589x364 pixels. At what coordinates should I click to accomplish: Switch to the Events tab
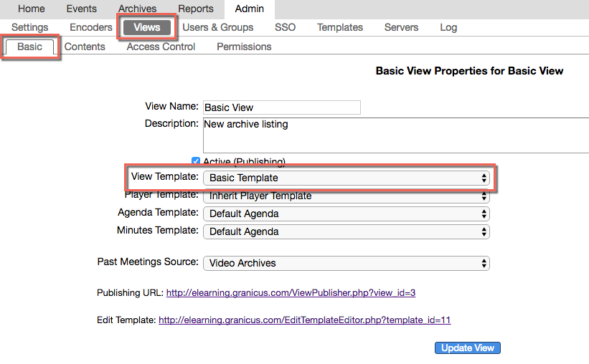[x=81, y=9]
